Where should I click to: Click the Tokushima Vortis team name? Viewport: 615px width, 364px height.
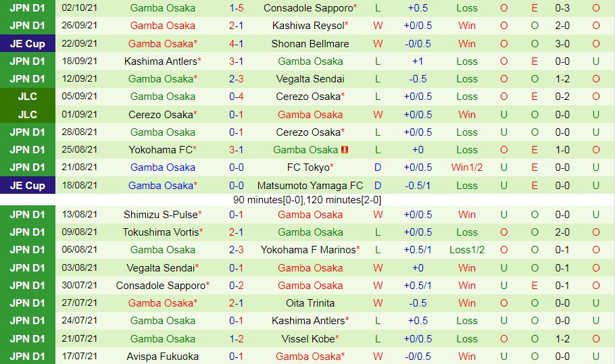tap(160, 232)
